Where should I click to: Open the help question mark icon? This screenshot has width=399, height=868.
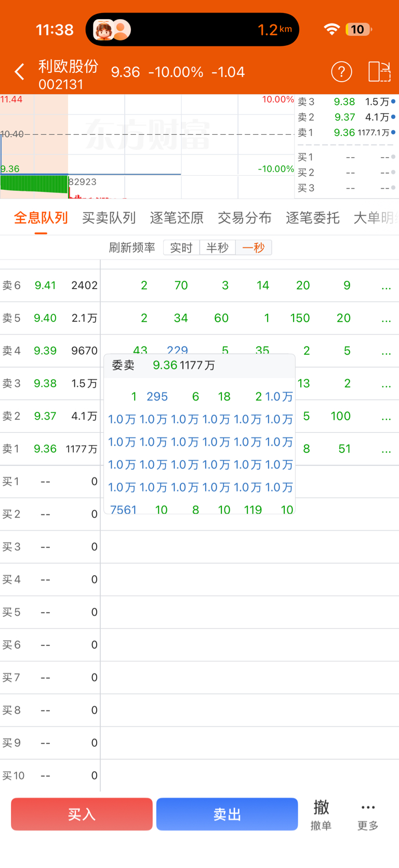coord(341,72)
